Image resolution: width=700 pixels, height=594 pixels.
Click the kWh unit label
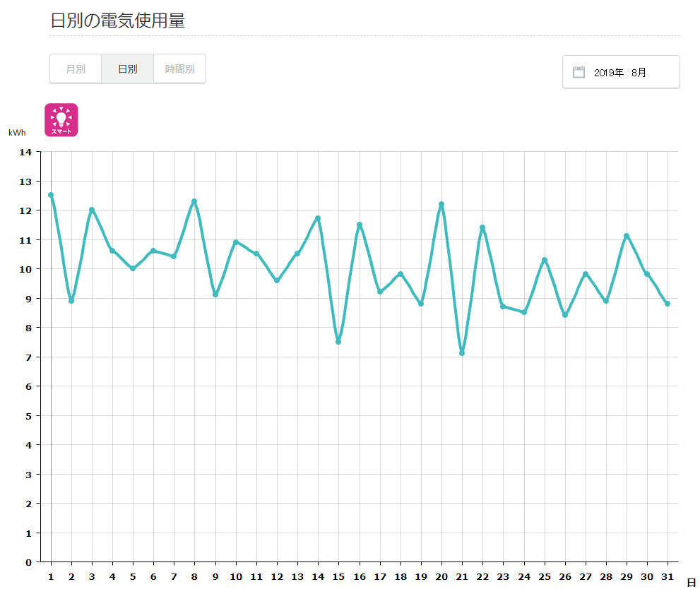(x=17, y=133)
